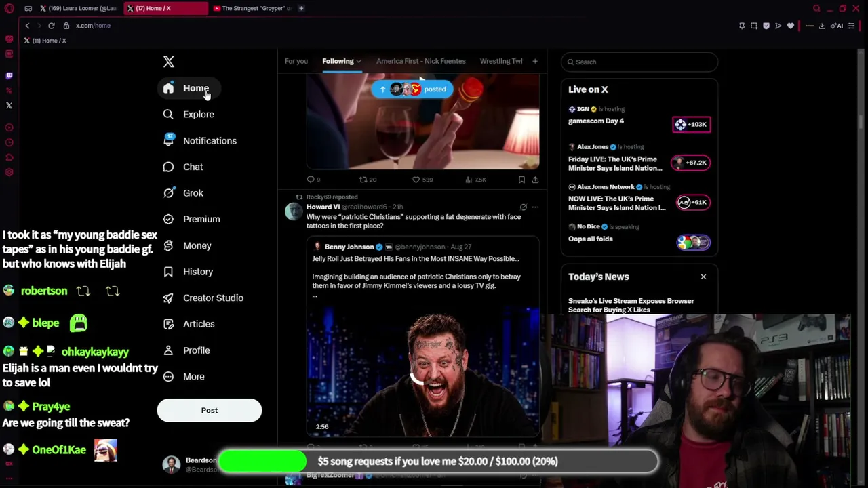Open a new browser tab
This screenshot has width=868, height=488.
point(301,8)
